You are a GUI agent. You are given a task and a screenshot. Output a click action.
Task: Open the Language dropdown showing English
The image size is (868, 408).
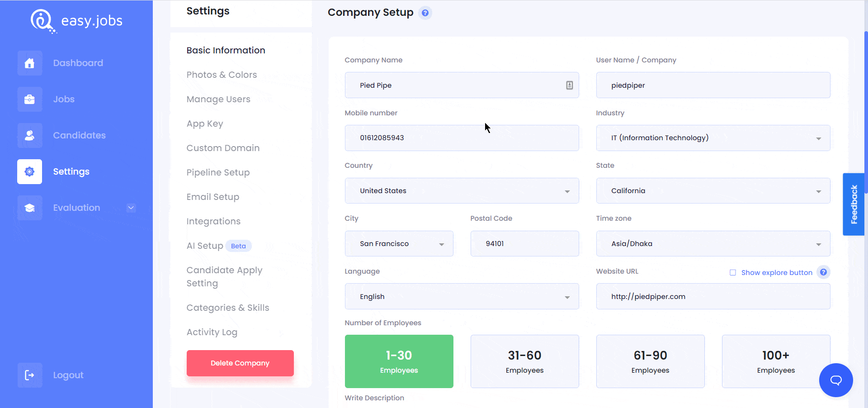tap(462, 297)
